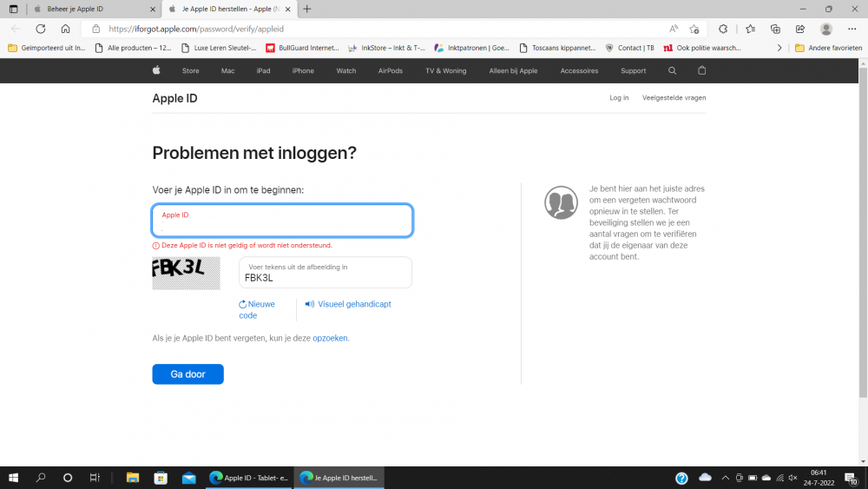Open the Mac menu item
Viewport: 868px width, 489px height.
pyautogui.click(x=227, y=71)
